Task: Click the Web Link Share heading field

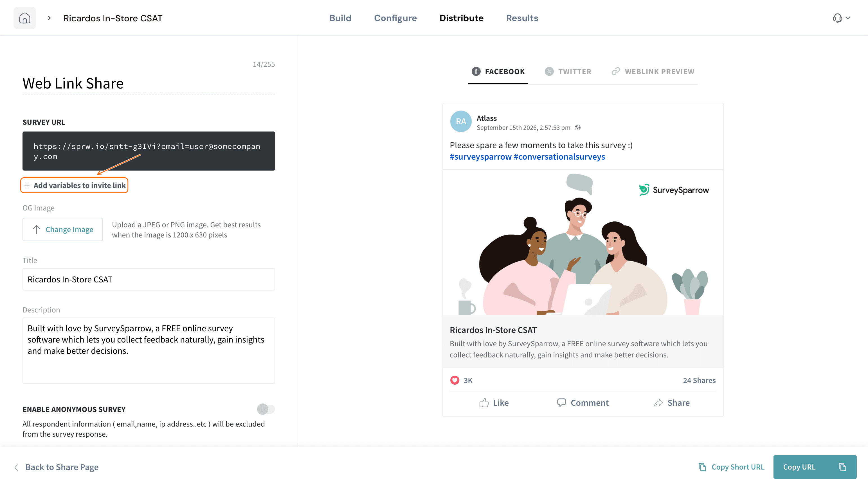Action: (x=149, y=83)
